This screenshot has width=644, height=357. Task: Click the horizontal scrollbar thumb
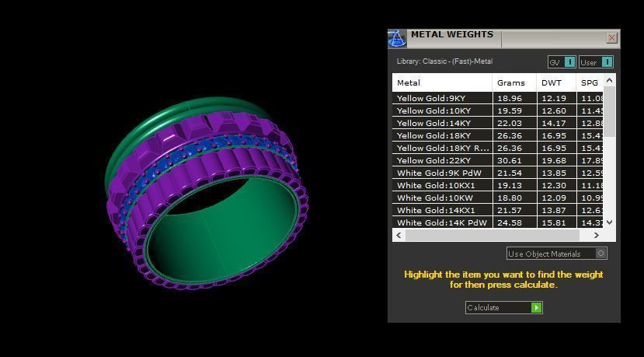pyautogui.click(x=492, y=235)
